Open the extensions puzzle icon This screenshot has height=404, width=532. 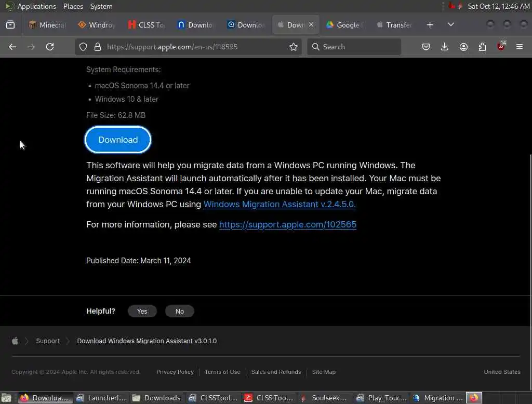click(x=482, y=47)
